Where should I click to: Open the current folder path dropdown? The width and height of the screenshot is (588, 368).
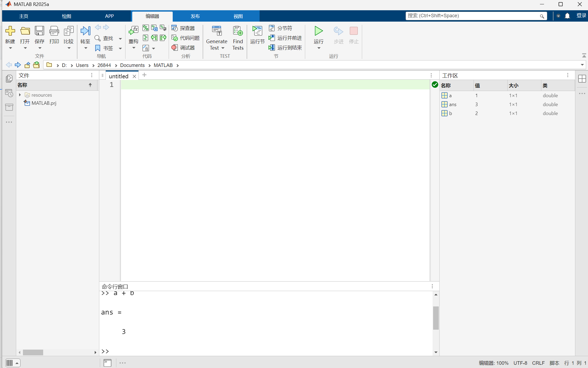[582, 65]
